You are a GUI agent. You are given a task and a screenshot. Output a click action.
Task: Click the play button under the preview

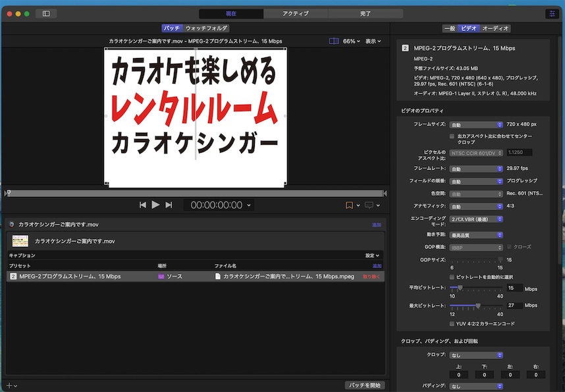point(155,205)
